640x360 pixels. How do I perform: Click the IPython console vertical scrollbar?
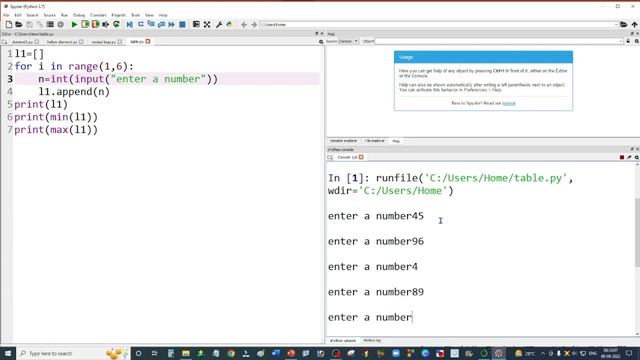click(x=637, y=233)
